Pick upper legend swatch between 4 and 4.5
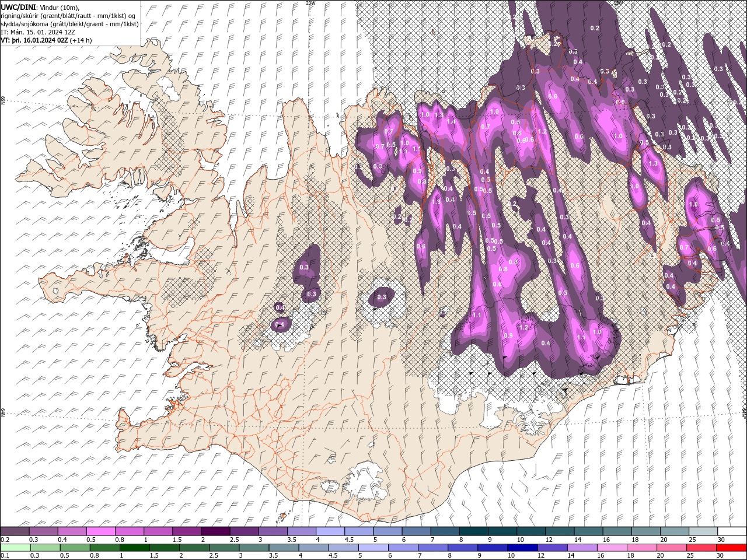The width and height of the screenshot is (747, 560). [x=330, y=531]
